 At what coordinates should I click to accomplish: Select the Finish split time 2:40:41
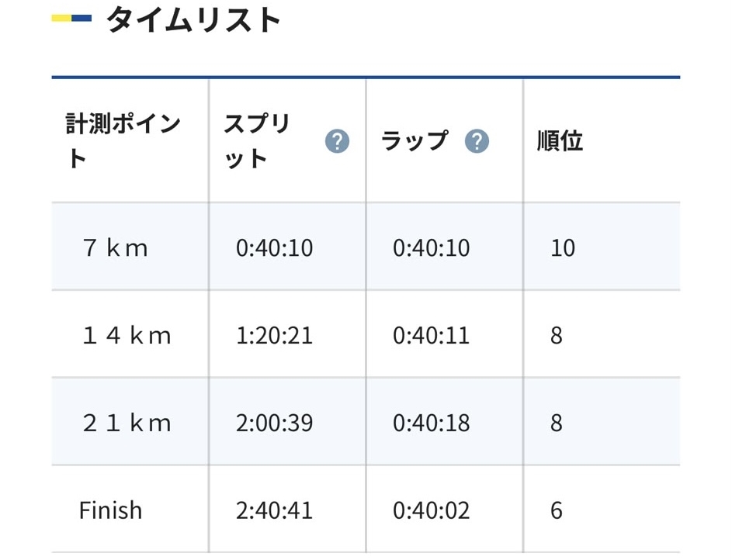(274, 510)
